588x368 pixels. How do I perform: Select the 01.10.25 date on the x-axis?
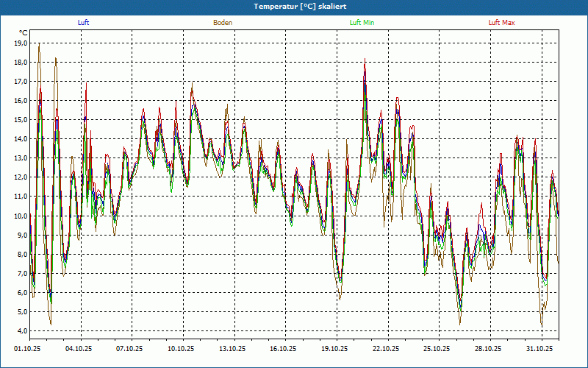(28, 349)
